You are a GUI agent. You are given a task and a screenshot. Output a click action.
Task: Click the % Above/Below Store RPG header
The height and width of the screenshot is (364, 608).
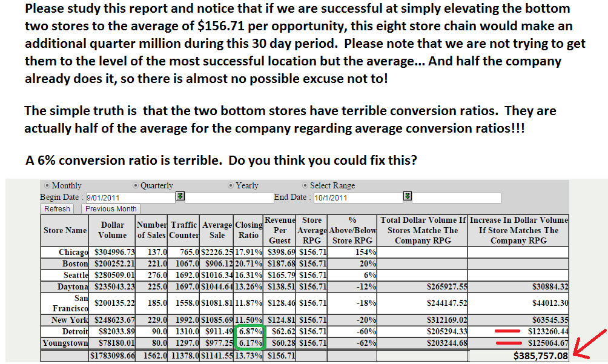coord(352,230)
